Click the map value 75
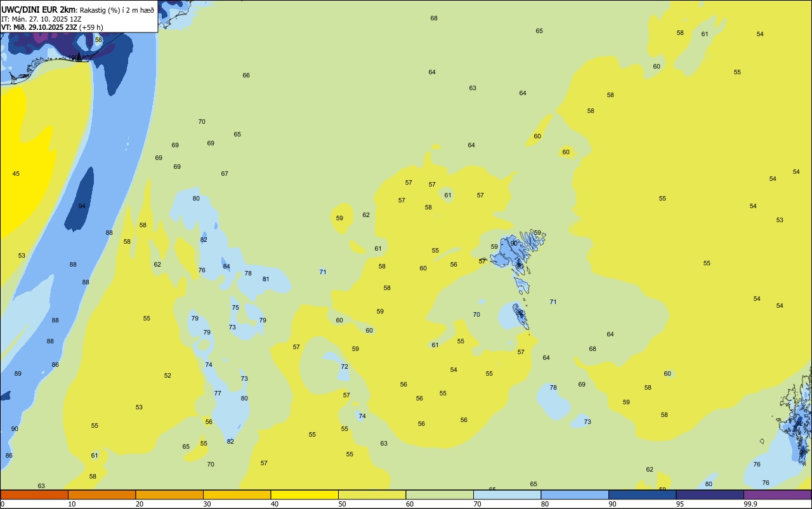812x509 pixels. pos(235,308)
